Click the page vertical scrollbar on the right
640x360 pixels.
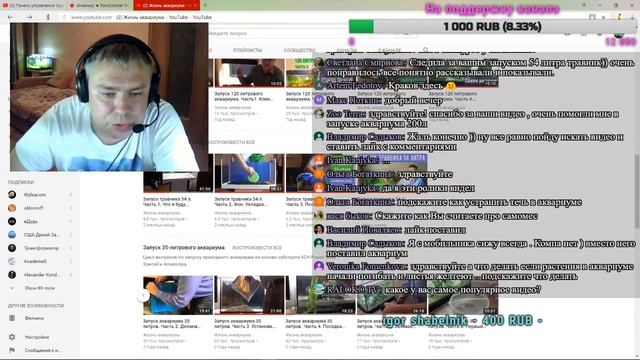pyautogui.click(x=637, y=192)
